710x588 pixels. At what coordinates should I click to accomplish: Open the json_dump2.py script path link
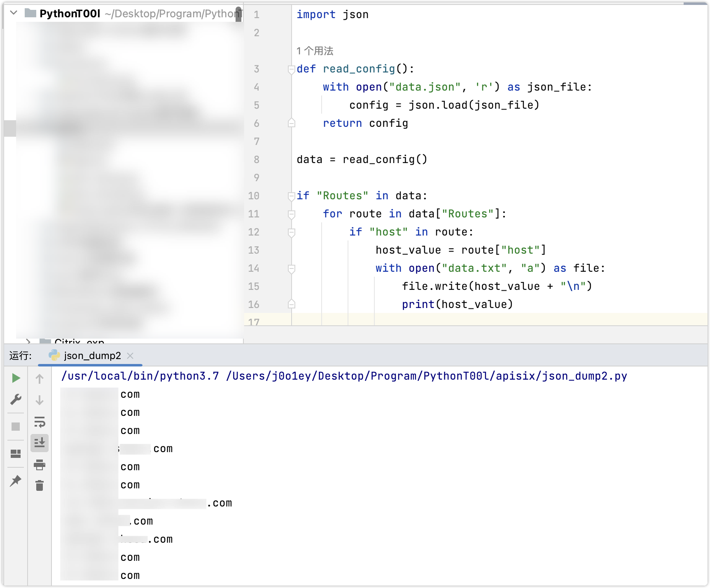[x=426, y=376]
